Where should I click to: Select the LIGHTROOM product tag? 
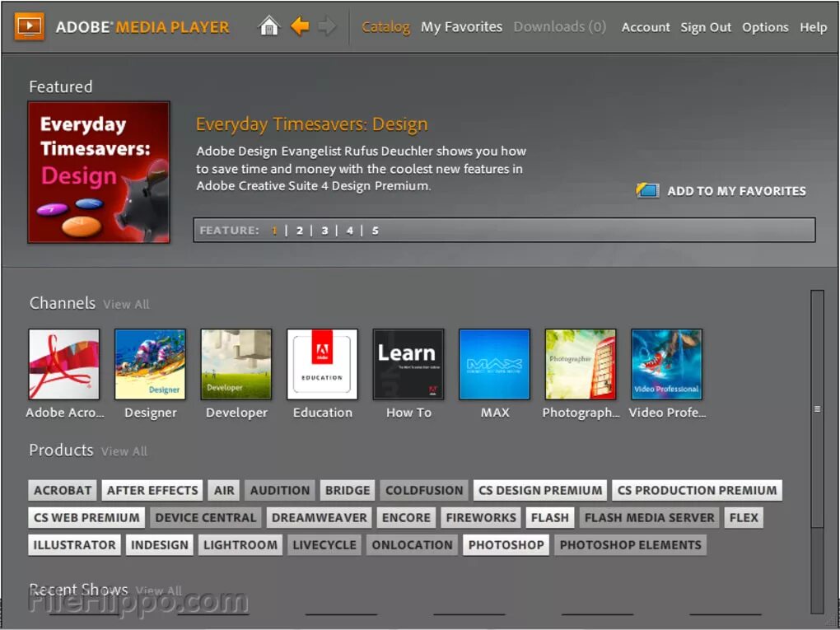240,545
